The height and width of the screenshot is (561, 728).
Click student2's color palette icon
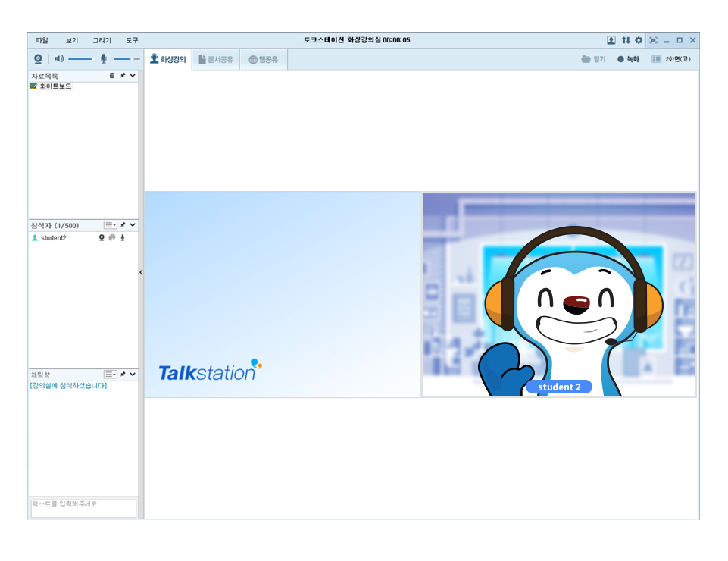112,238
